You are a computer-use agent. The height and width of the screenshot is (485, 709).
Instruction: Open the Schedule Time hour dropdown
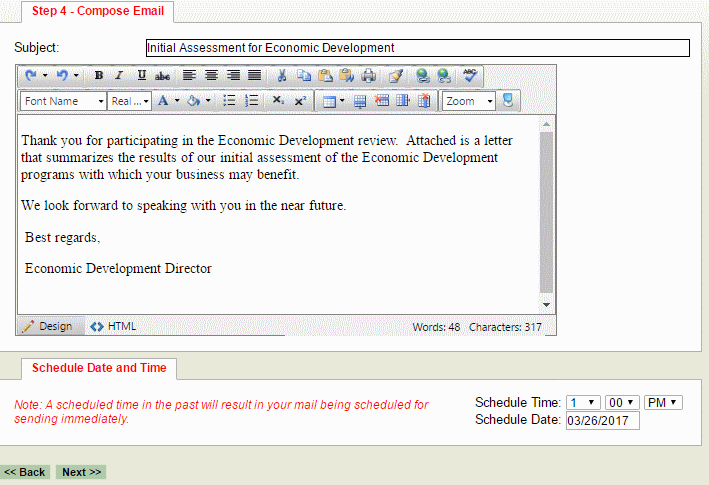pyautogui.click(x=583, y=402)
